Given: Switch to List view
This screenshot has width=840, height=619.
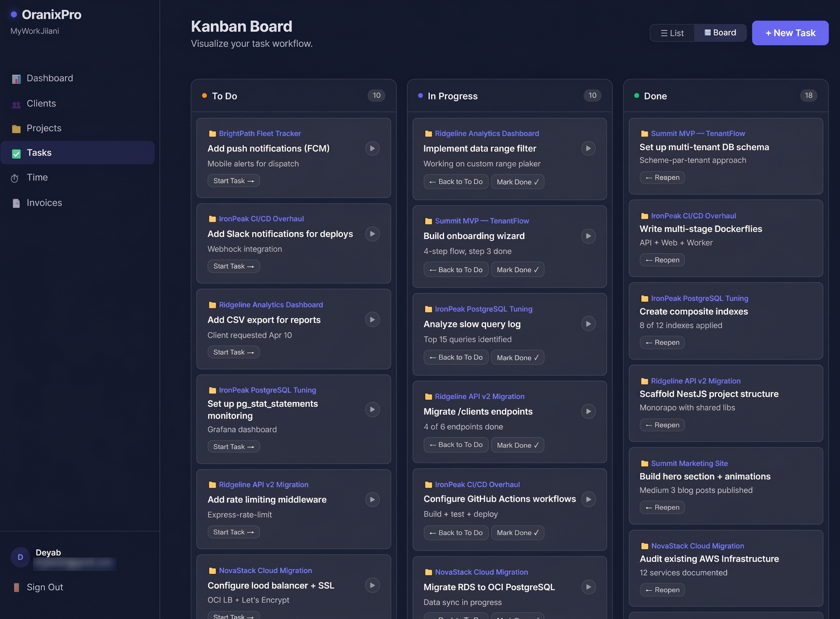Looking at the screenshot, I should (x=672, y=33).
